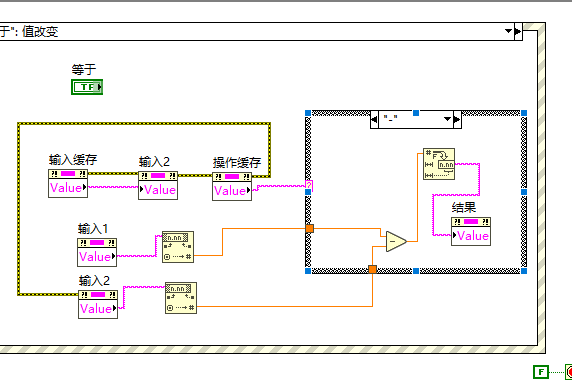Click the 操作缓存 property node
Screen dimensions: 572x382
point(232,186)
